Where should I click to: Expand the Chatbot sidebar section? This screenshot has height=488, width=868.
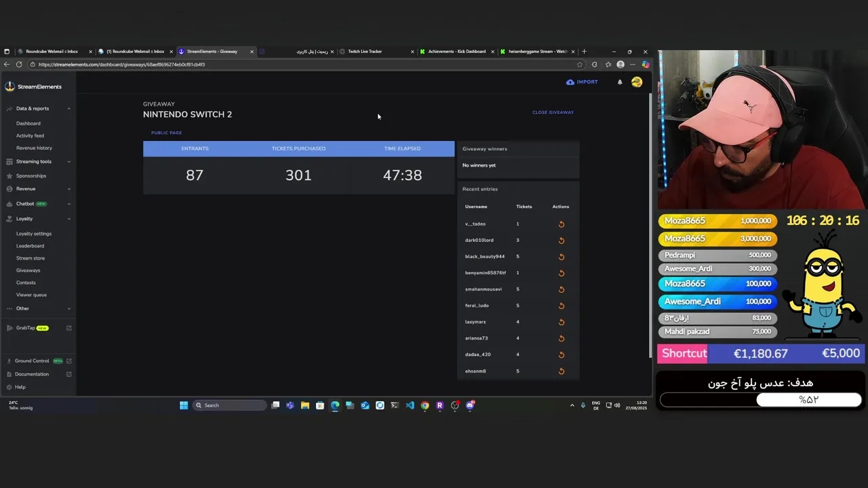tap(39, 203)
